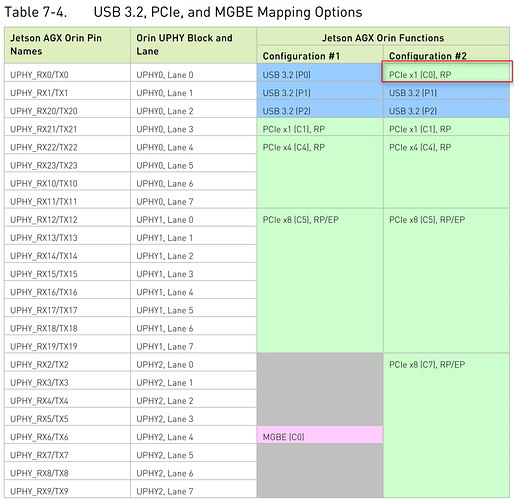Image resolution: width=514 pixels, height=500 pixels.
Task: Click the red-highlighted PCIe x1 (C0), RP cell
Action: click(446, 72)
